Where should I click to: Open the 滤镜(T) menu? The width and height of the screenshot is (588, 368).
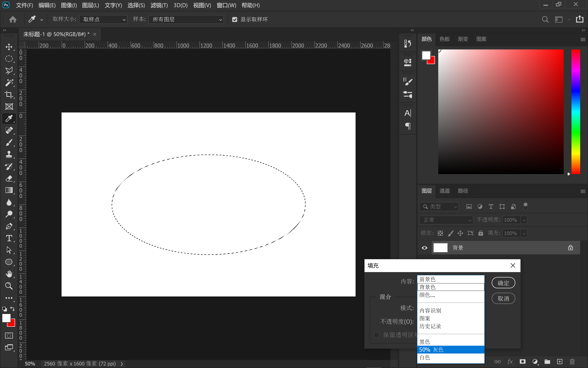pos(159,5)
